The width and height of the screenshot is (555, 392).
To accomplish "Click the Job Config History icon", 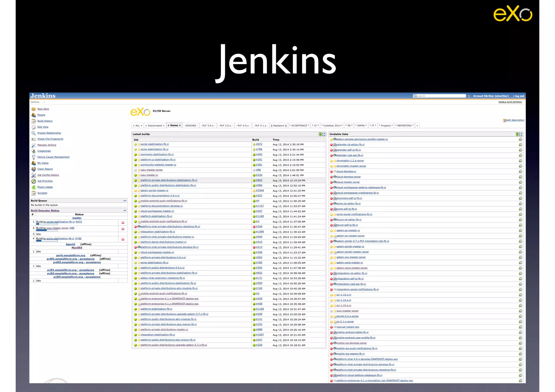I will (34, 175).
